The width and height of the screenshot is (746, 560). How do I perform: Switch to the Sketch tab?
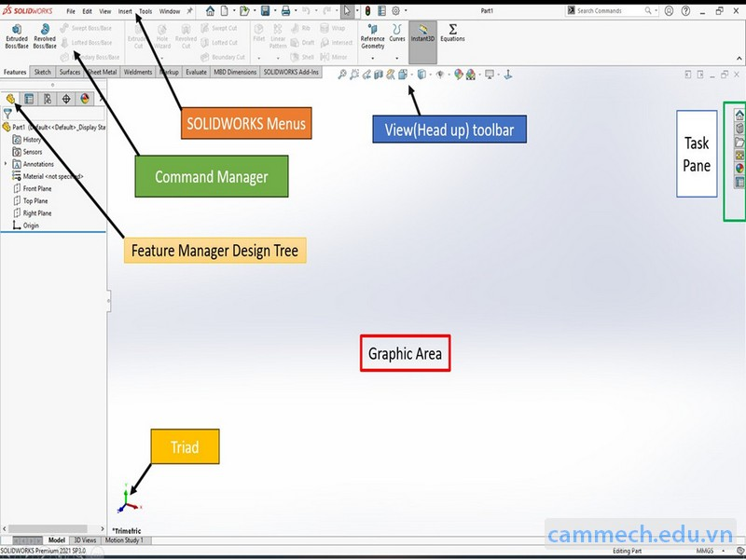(x=42, y=72)
